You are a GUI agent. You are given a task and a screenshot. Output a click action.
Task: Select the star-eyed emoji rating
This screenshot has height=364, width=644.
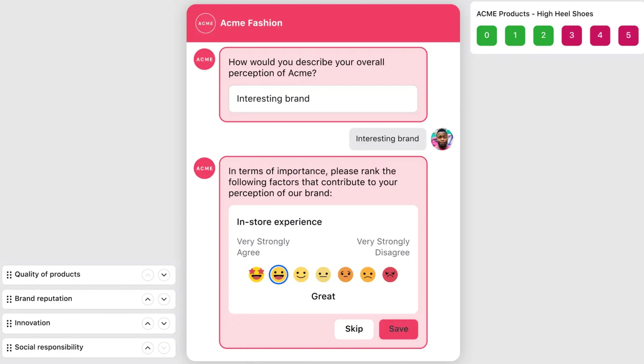pos(256,275)
